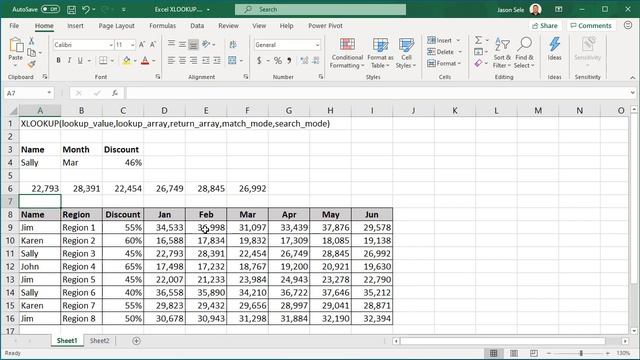Toggle Normal view in status bar

(x=493, y=353)
